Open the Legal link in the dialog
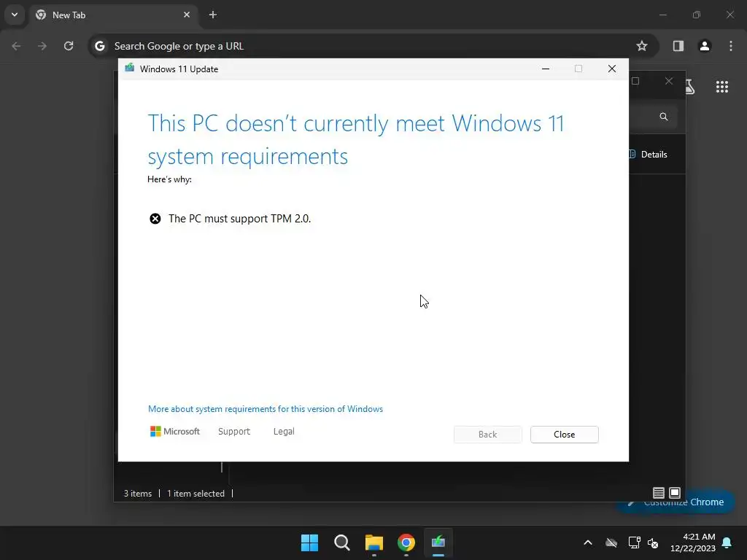Viewport: 747px width, 560px height. (x=284, y=432)
